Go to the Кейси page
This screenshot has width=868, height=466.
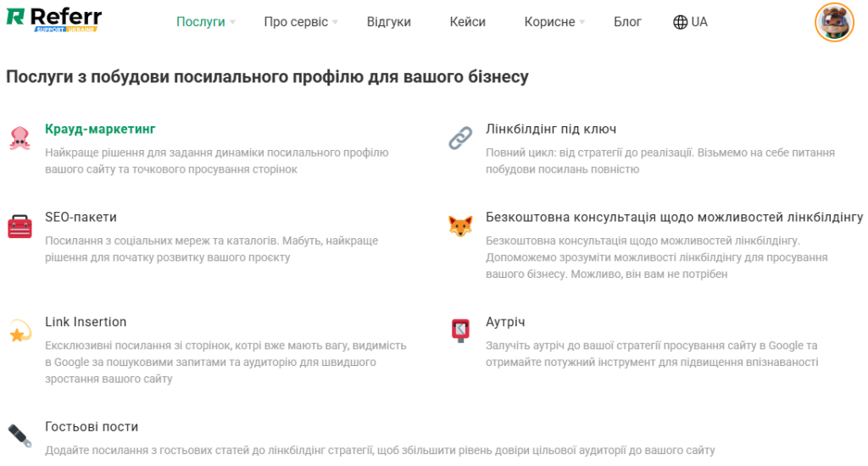click(467, 22)
